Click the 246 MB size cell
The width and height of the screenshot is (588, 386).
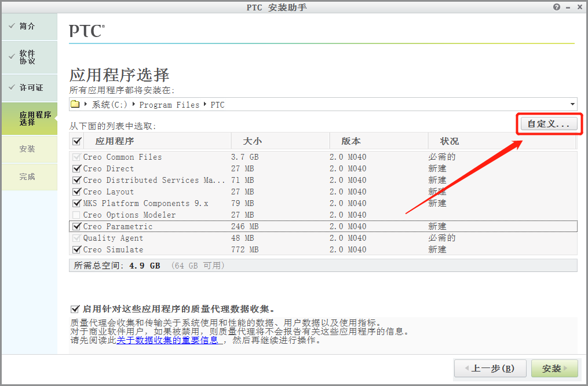point(245,226)
